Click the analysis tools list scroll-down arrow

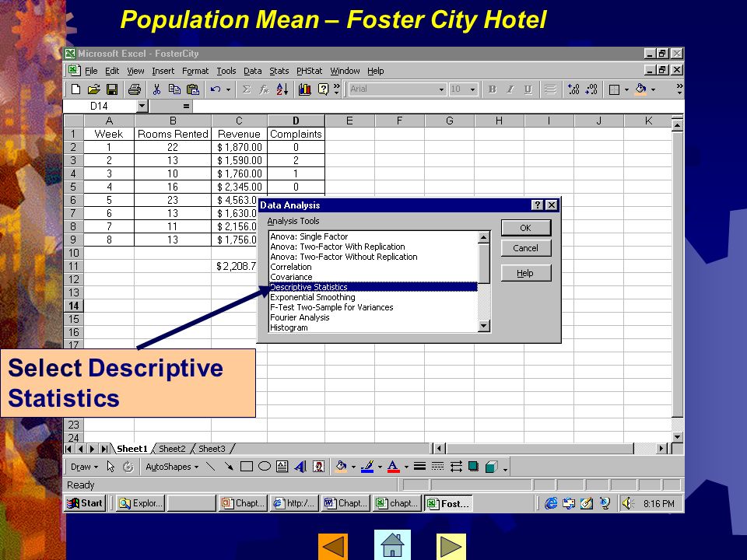click(484, 326)
